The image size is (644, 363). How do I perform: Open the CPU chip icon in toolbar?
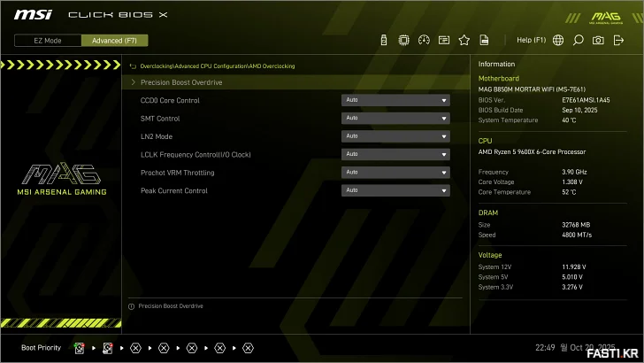click(403, 41)
